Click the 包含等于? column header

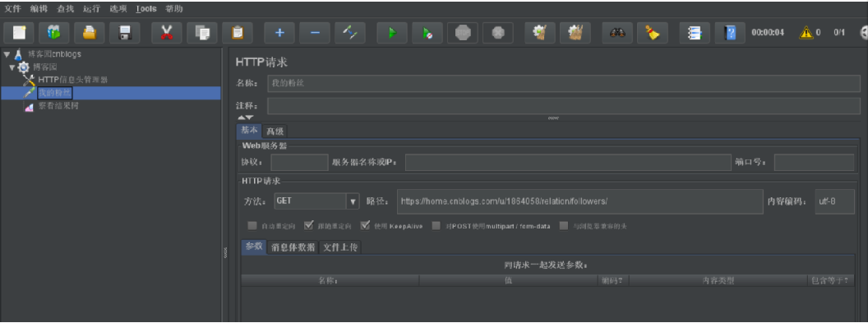click(x=830, y=281)
